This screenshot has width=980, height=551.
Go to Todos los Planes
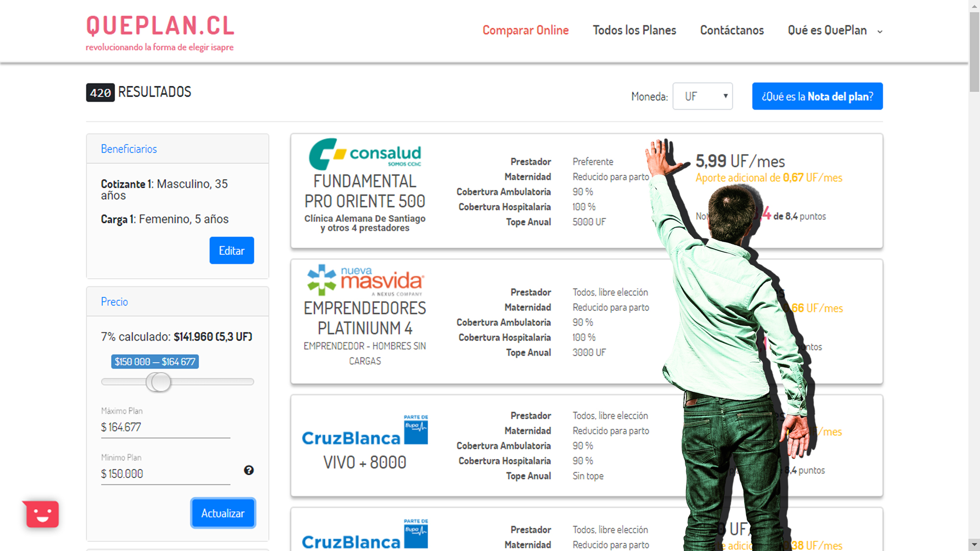634,30
